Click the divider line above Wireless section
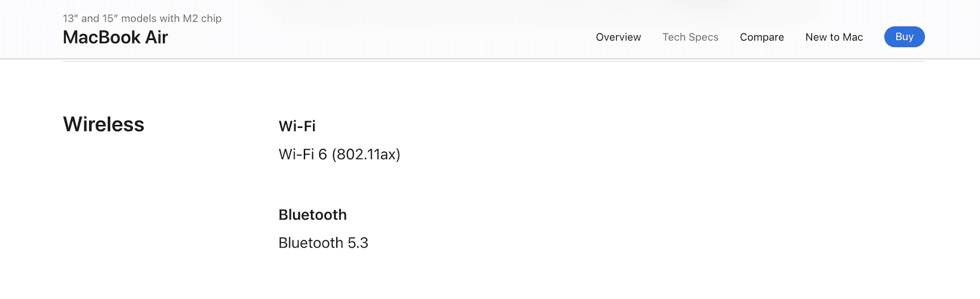The width and height of the screenshot is (980, 299). [x=494, y=61]
